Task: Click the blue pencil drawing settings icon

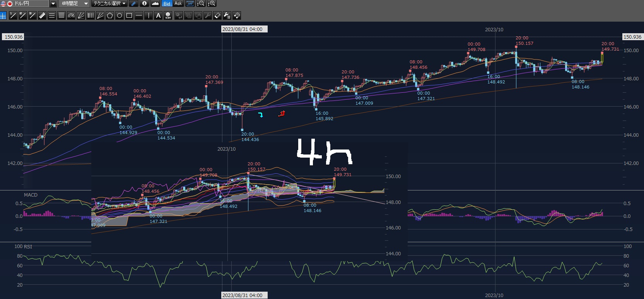Action: [133, 3]
